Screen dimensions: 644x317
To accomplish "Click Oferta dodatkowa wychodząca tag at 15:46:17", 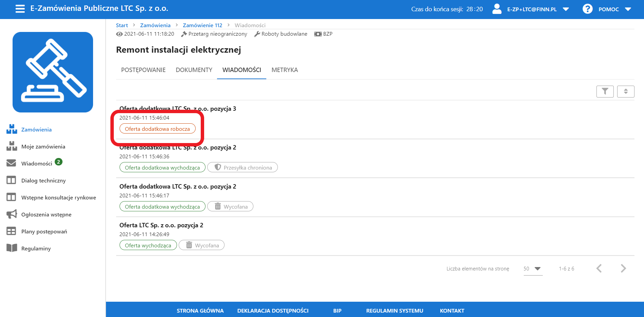I will point(162,207).
